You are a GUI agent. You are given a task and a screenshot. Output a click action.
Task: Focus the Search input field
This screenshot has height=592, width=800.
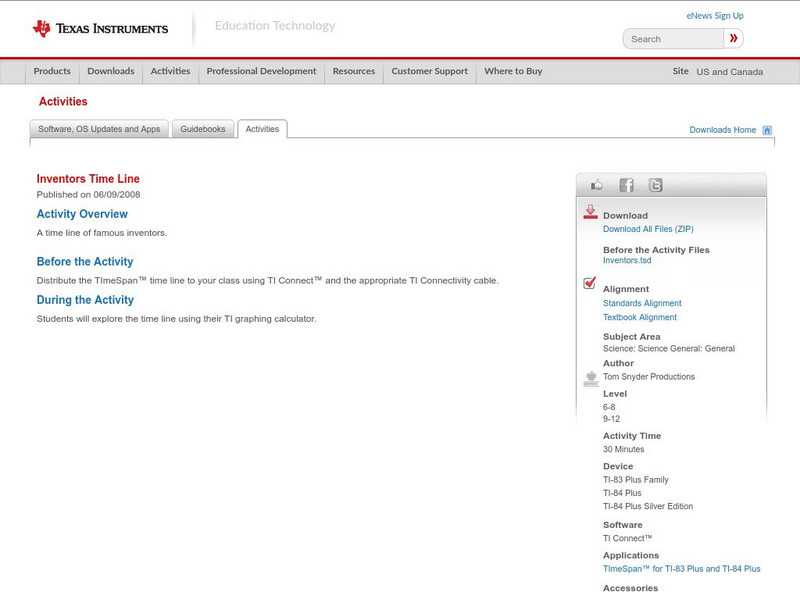[673, 39]
